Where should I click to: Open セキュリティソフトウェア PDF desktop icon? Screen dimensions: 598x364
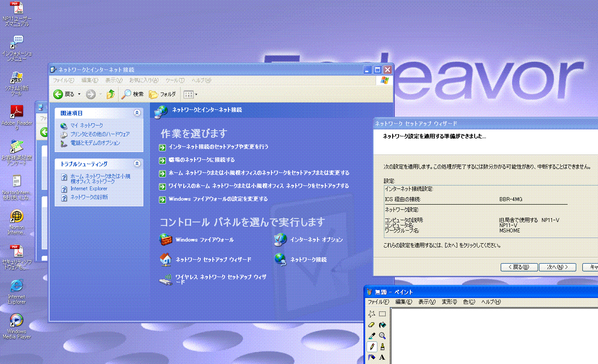17,257
